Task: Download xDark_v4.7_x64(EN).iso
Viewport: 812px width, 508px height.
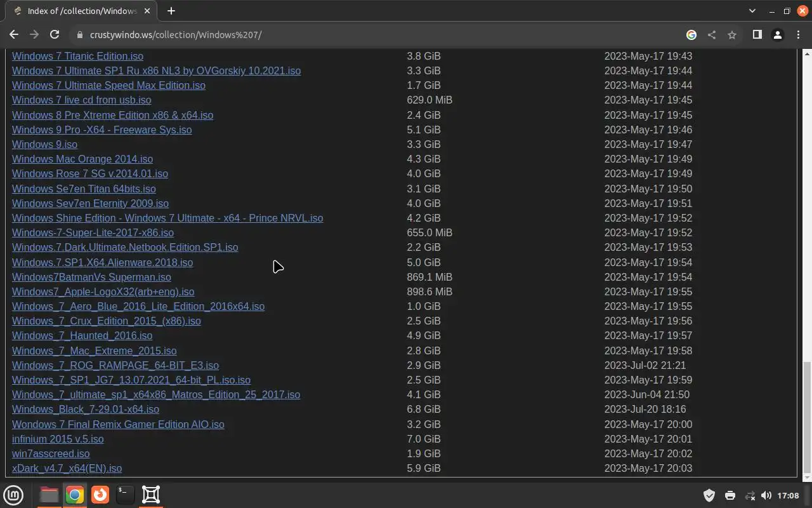Action: pyautogui.click(x=67, y=468)
